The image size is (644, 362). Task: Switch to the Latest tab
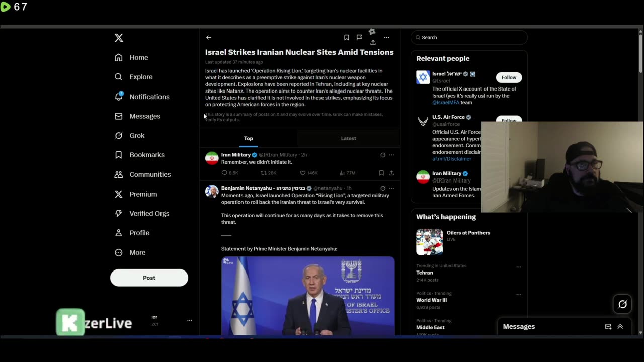tap(348, 138)
